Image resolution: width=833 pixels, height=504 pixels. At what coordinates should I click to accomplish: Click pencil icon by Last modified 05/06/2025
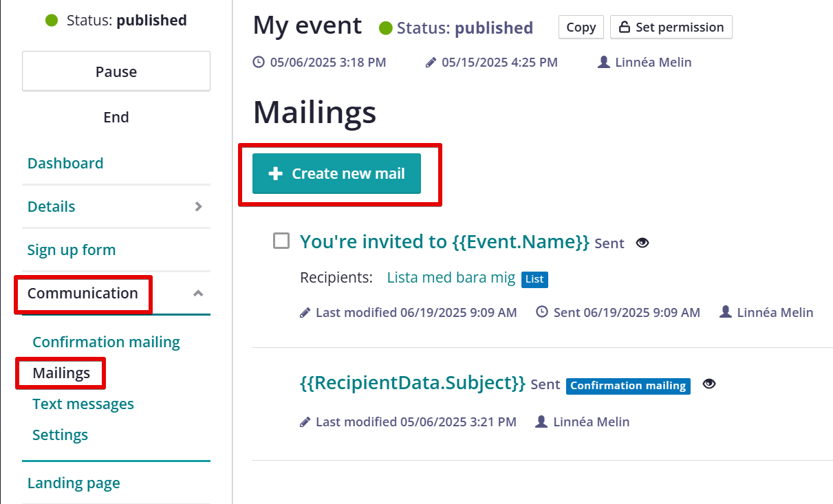point(305,421)
